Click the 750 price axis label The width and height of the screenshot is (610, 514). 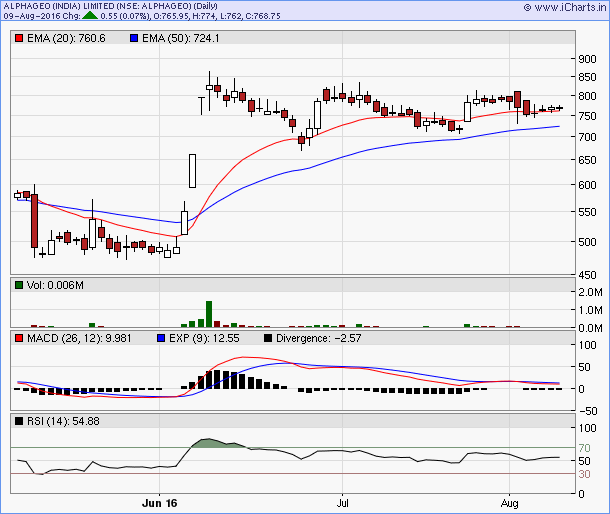click(587, 116)
